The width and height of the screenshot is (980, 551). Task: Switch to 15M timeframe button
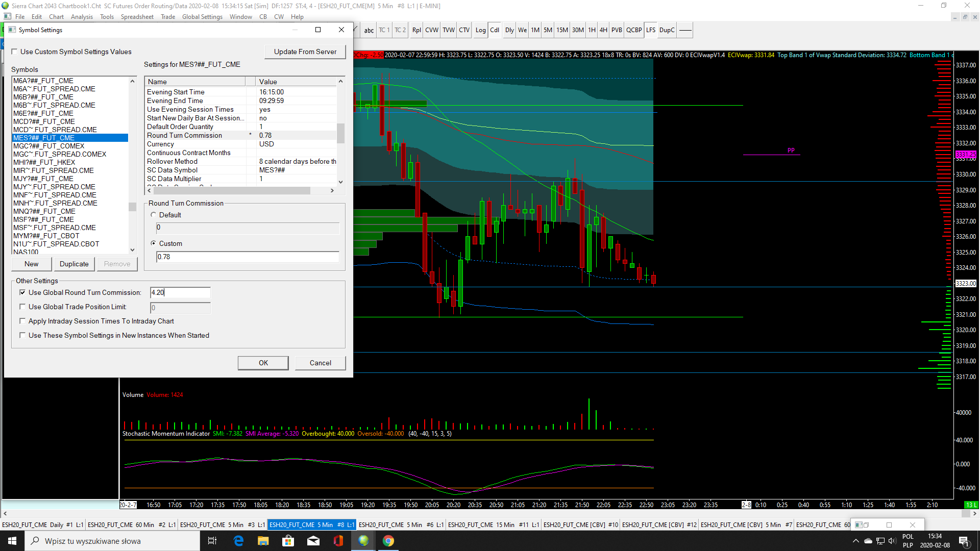click(562, 30)
